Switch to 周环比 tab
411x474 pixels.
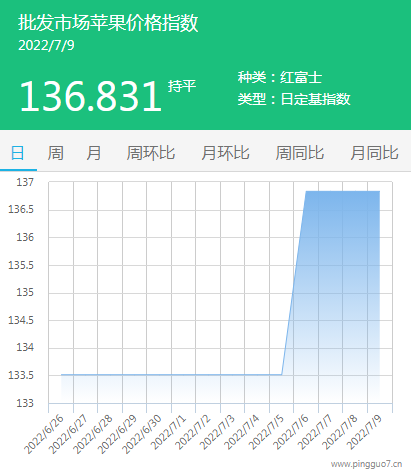click(151, 153)
